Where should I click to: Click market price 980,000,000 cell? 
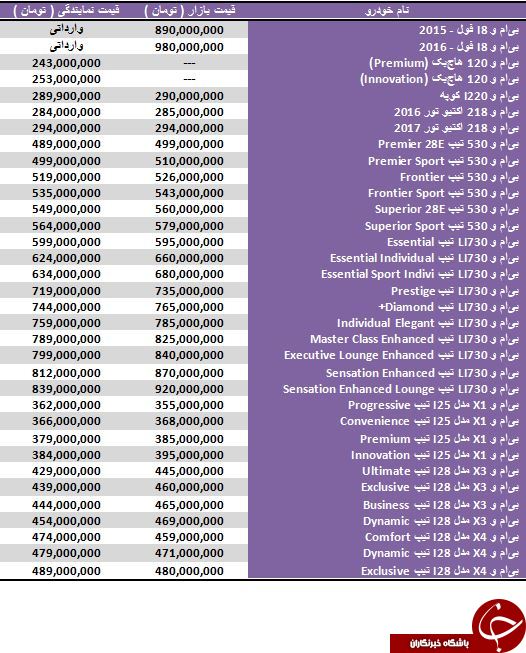click(x=189, y=47)
